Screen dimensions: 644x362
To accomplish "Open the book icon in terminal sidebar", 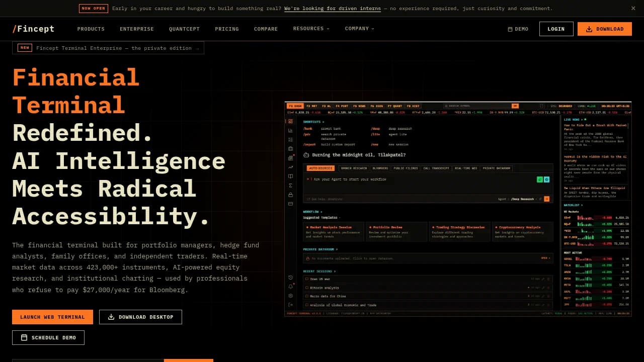I will point(290,176).
